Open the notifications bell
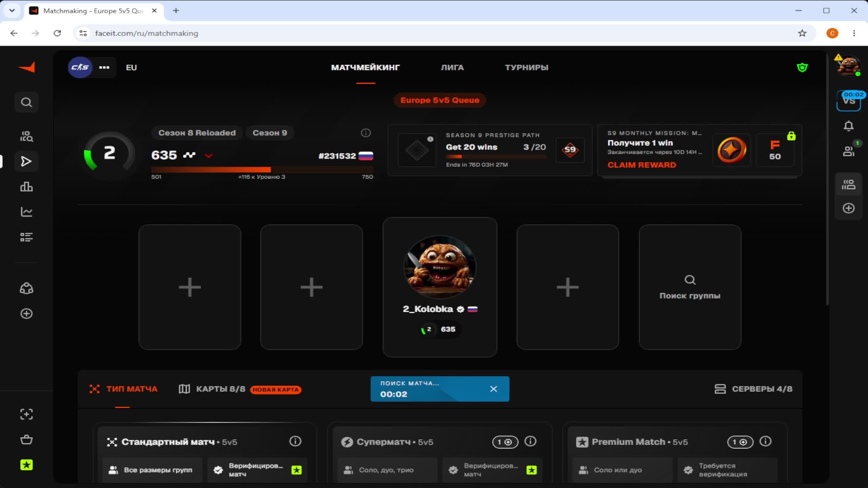868x488 pixels. click(x=849, y=126)
